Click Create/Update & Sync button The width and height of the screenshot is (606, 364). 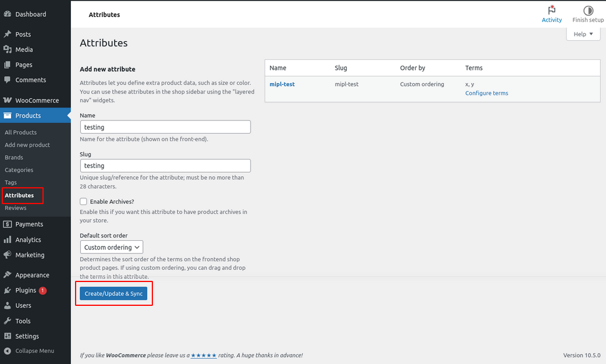pos(113,294)
